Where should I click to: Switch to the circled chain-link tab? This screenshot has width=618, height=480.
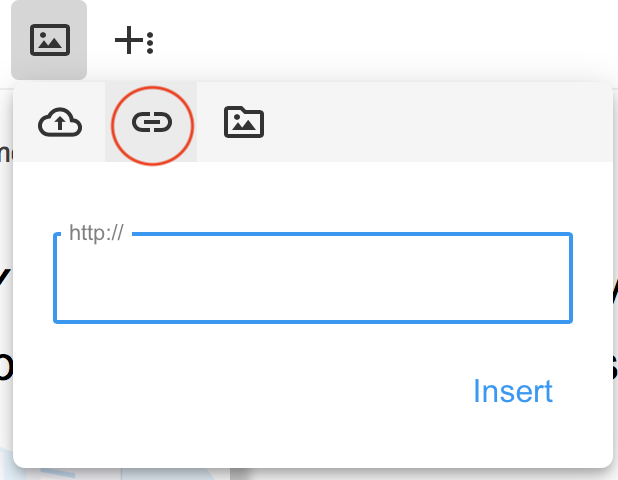pyautogui.click(x=152, y=122)
